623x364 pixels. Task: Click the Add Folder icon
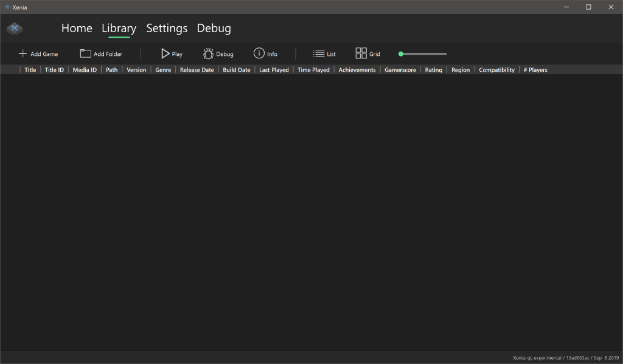point(85,53)
